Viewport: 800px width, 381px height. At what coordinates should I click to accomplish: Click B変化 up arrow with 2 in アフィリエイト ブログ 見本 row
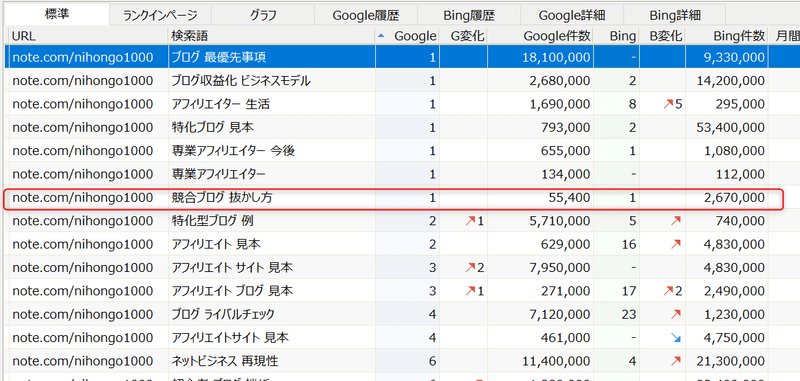click(x=672, y=292)
